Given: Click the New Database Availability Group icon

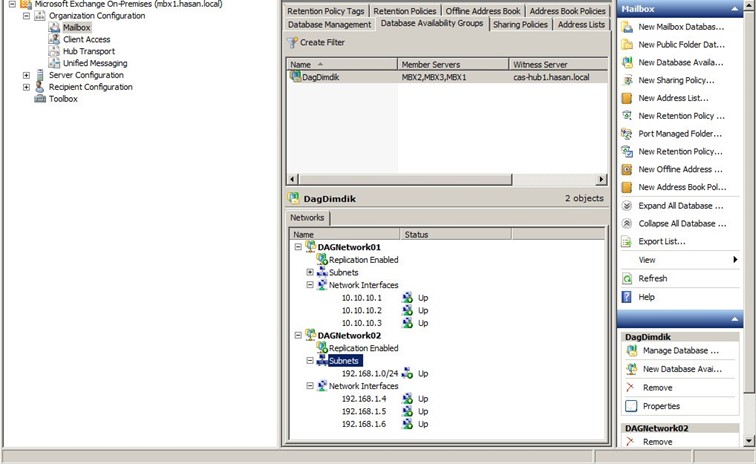Looking at the screenshot, I should 627,62.
